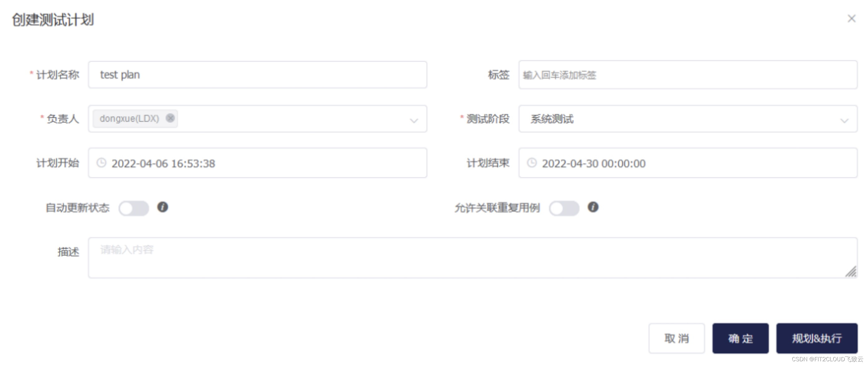The image size is (868, 365).
Task: Click the textarea resize handle in 描述
Action: click(851, 272)
